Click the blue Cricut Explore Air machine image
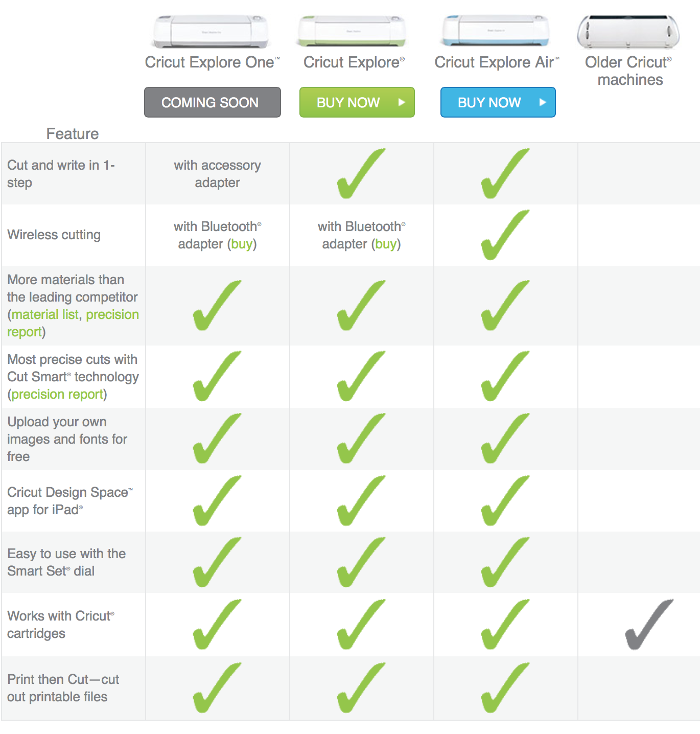Image resolution: width=700 pixels, height=734 pixels. (496, 31)
